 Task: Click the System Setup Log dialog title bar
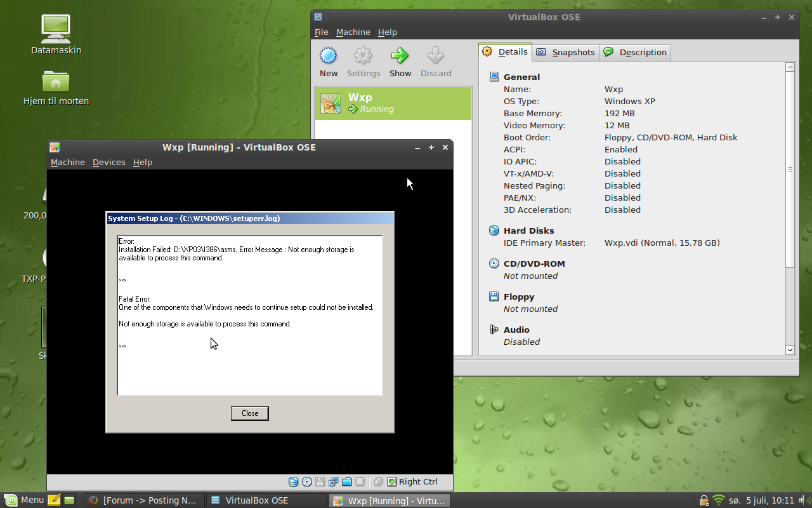pos(250,218)
